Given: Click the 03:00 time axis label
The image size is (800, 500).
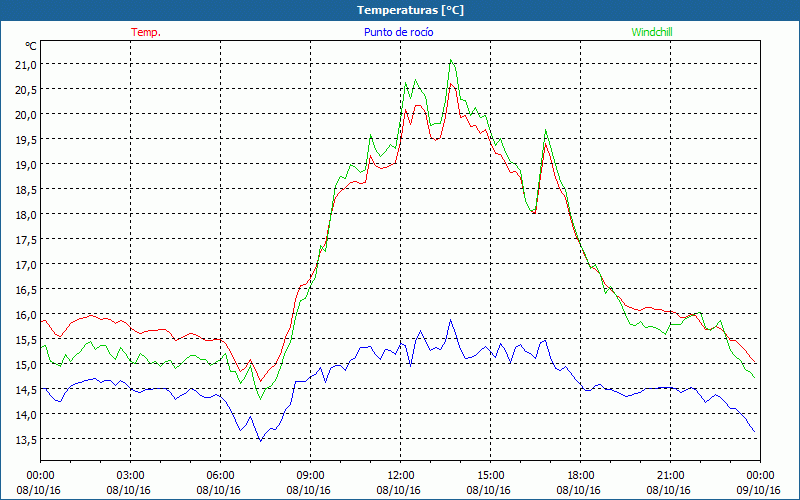Looking at the screenshot, I should 130,474.
